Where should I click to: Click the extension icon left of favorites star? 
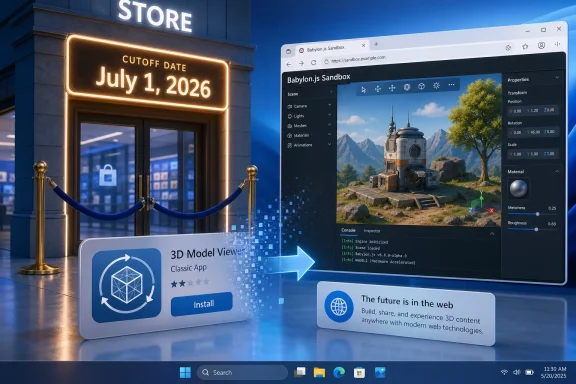[508, 47]
